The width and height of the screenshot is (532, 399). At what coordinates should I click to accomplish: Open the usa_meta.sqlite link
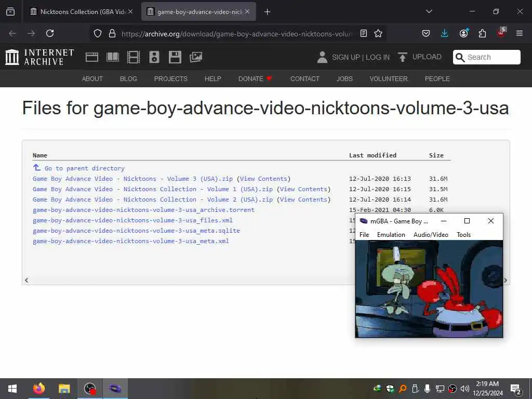point(137,231)
